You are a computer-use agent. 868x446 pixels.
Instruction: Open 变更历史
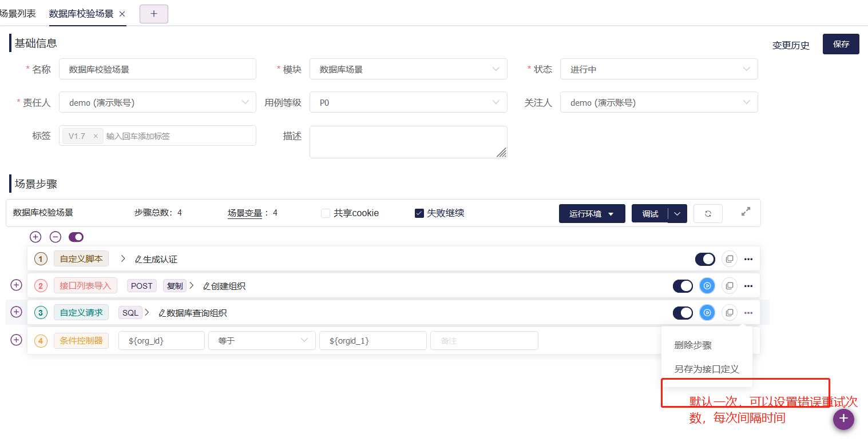tap(791, 45)
